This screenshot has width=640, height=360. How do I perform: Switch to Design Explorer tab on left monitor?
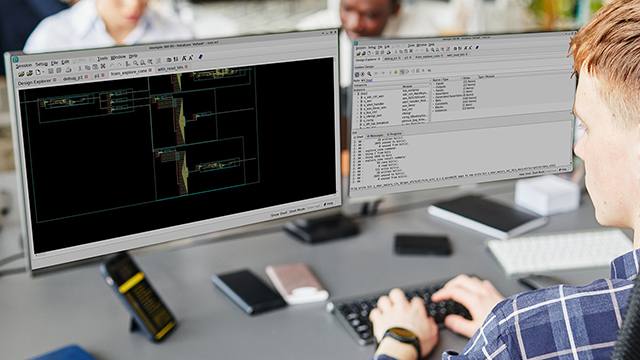pyautogui.click(x=34, y=82)
